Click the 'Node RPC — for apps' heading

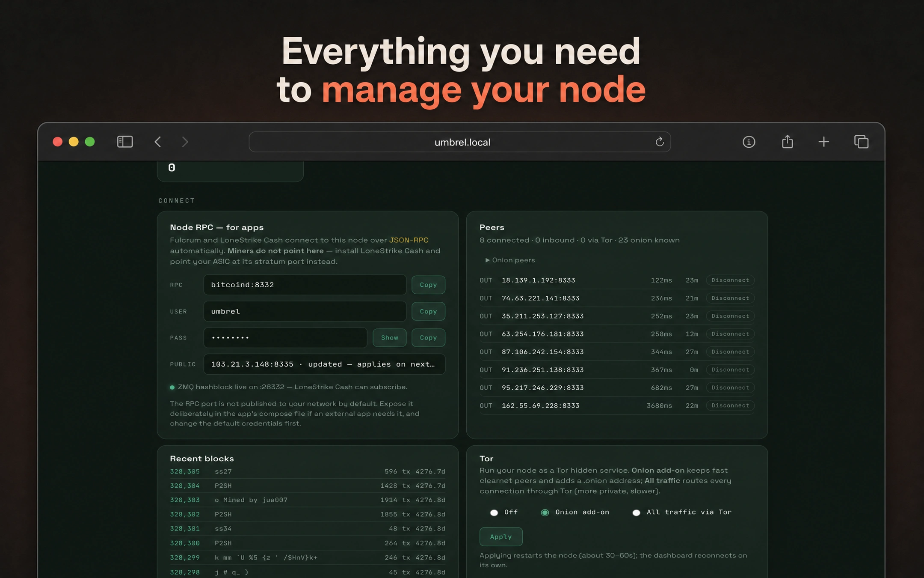click(x=216, y=227)
